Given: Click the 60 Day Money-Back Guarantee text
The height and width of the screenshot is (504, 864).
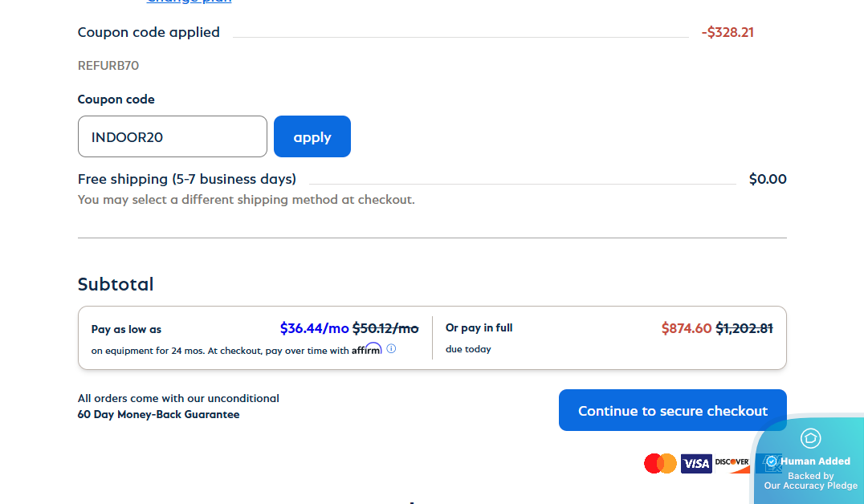Looking at the screenshot, I should point(158,414).
